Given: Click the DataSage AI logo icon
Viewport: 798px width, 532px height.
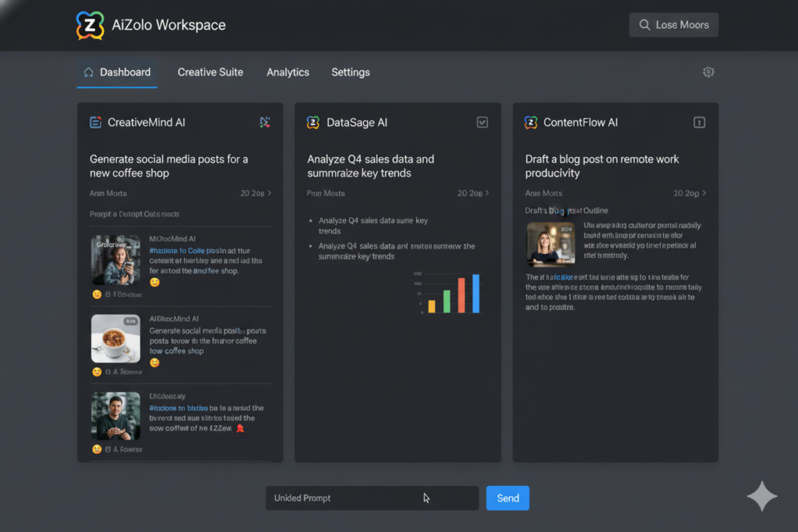Looking at the screenshot, I should [314, 122].
